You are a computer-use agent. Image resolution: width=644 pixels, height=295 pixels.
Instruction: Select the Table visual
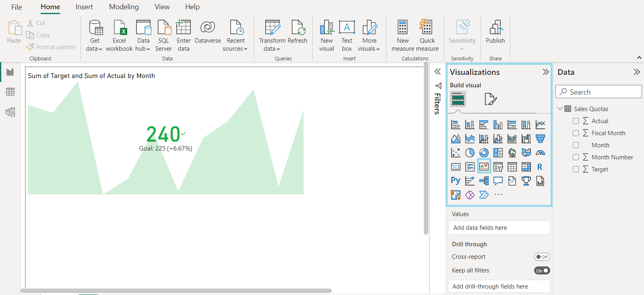tap(512, 167)
